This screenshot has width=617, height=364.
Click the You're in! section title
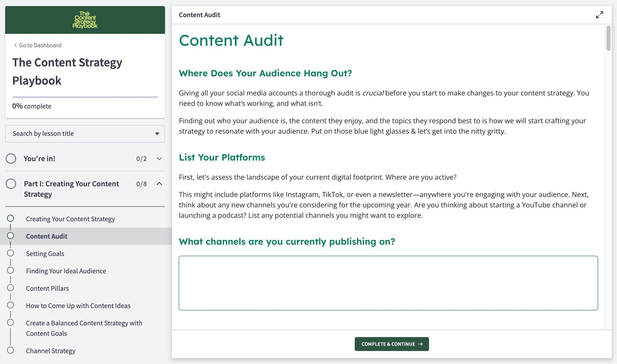(x=39, y=159)
